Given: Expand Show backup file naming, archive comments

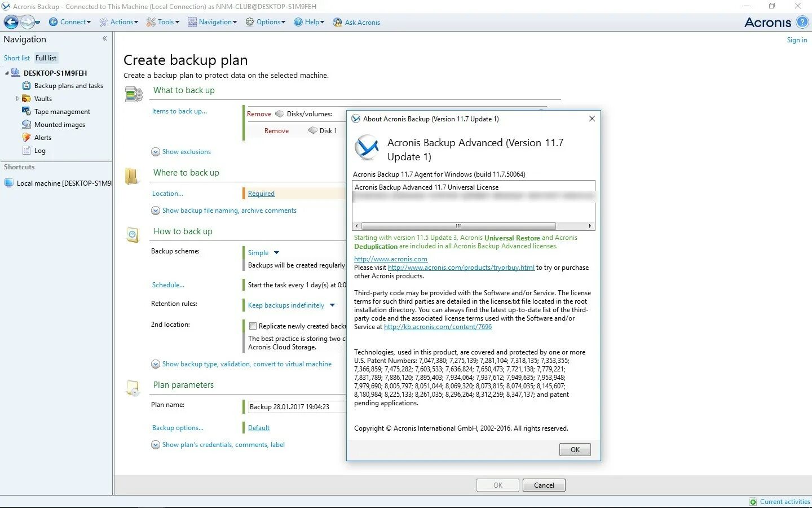Looking at the screenshot, I should [x=224, y=211].
